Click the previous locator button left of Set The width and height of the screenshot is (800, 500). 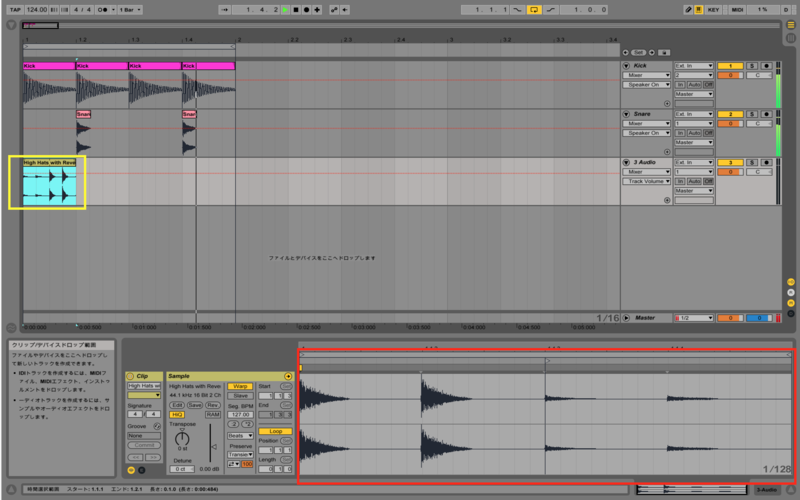coord(626,53)
